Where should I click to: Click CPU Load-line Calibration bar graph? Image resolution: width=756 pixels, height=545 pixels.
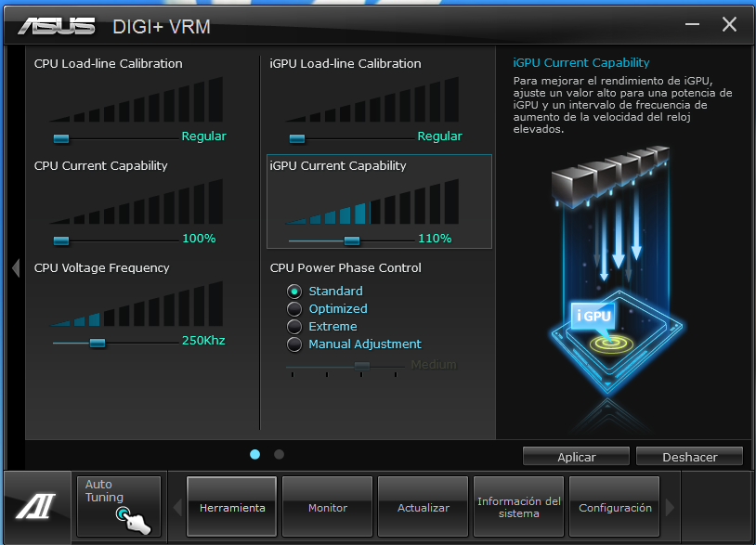pyautogui.click(x=137, y=99)
